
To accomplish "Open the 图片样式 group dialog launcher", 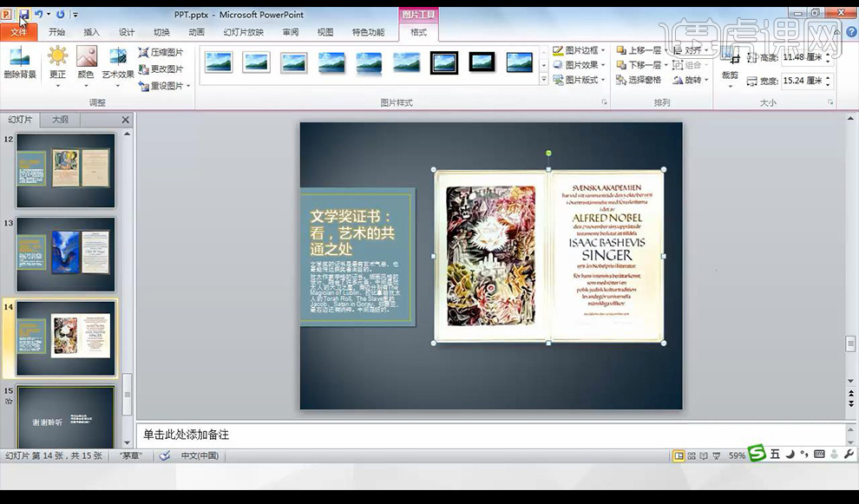I will point(604,102).
